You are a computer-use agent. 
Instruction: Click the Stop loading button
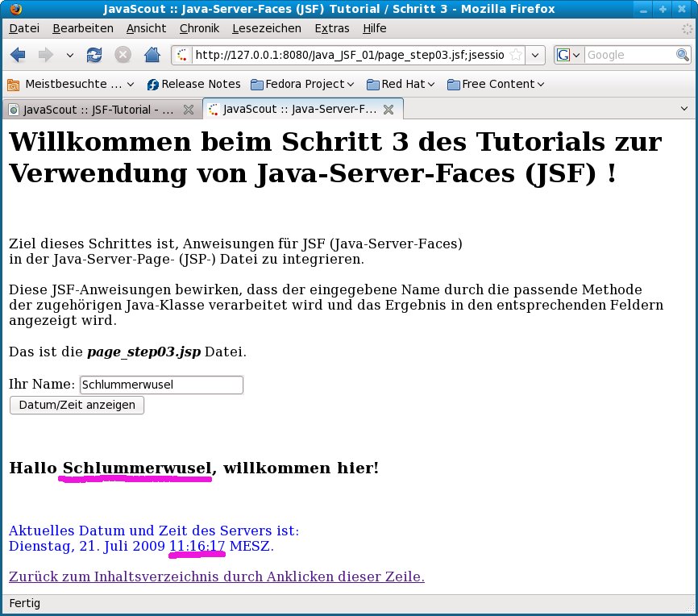[123, 55]
